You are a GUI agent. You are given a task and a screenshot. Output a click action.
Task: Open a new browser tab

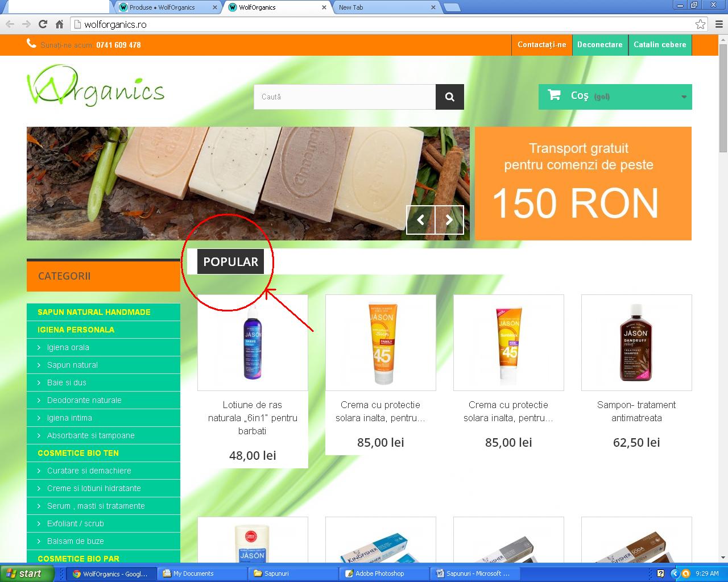tap(452, 7)
